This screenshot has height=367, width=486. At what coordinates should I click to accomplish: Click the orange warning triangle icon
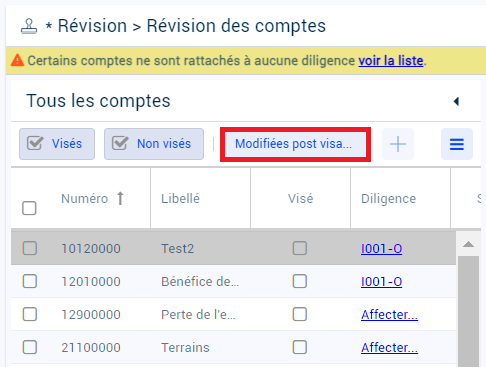(x=17, y=61)
